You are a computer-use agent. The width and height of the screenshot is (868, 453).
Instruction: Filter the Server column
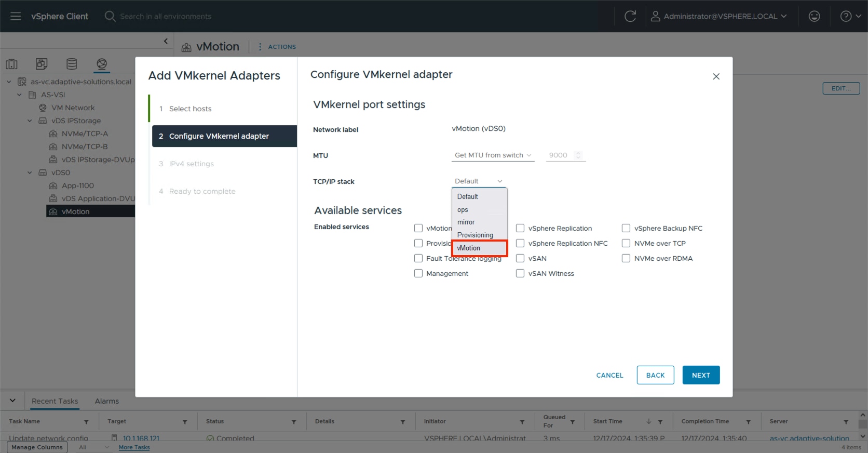[846, 422]
